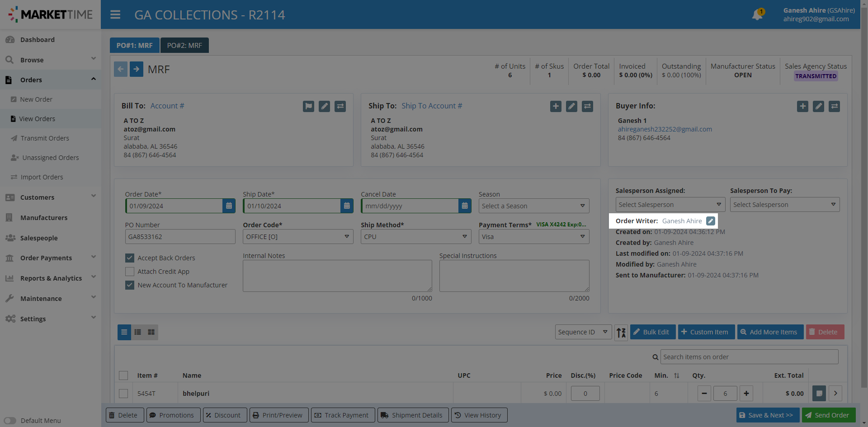Open Transmit Orders in sidebar
868x427 pixels.
tap(45, 138)
